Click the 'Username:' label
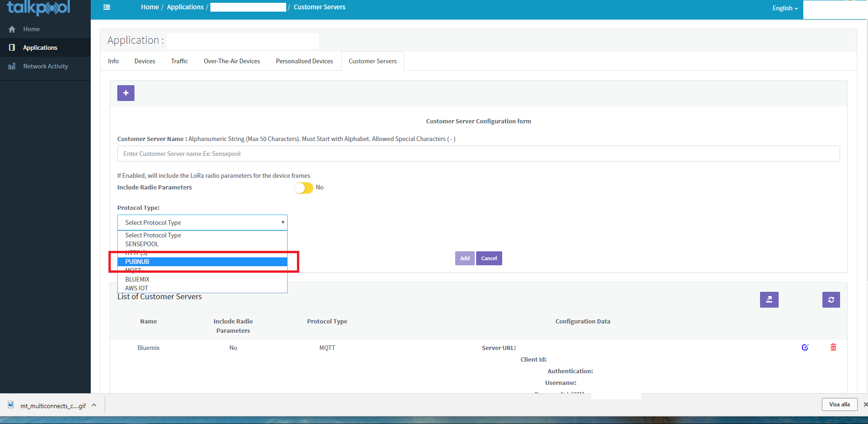 click(561, 383)
